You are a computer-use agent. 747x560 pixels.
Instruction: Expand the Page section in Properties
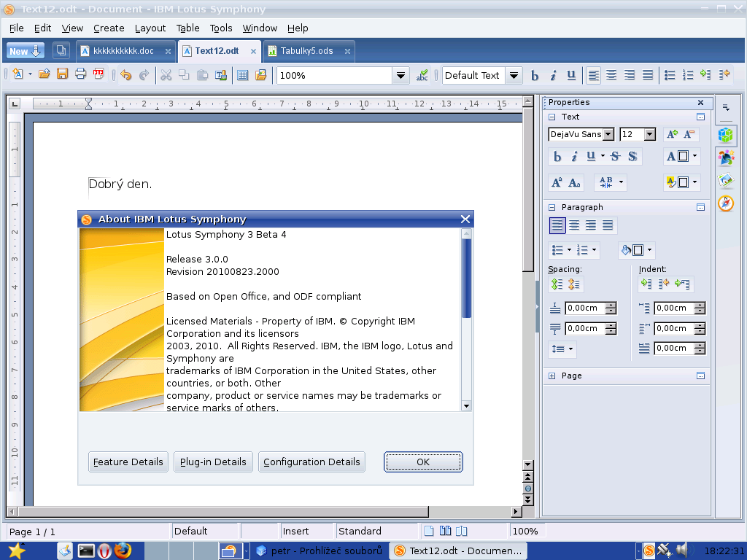552,376
